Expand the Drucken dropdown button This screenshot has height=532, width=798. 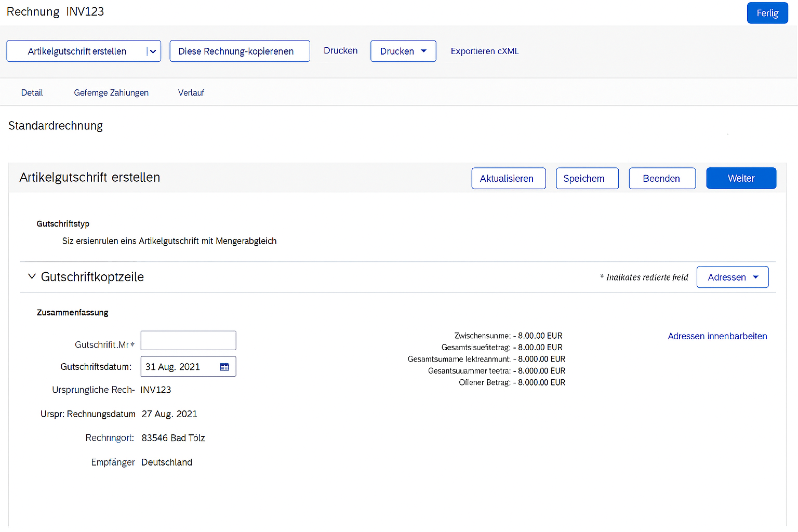403,51
